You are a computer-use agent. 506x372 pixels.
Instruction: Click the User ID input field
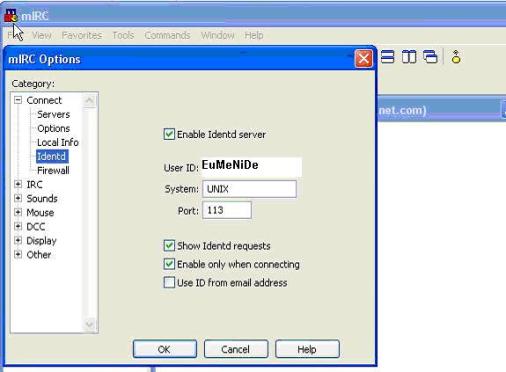252,167
